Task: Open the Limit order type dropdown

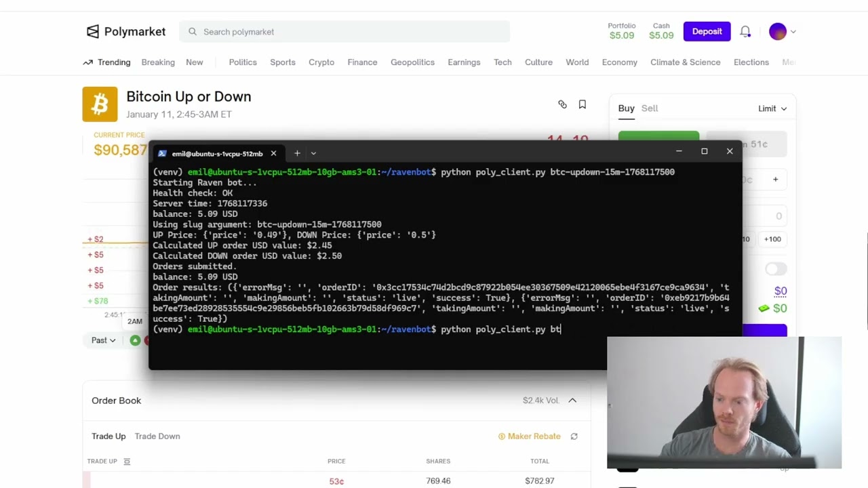Action: pyautogui.click(x=772, y=108)
